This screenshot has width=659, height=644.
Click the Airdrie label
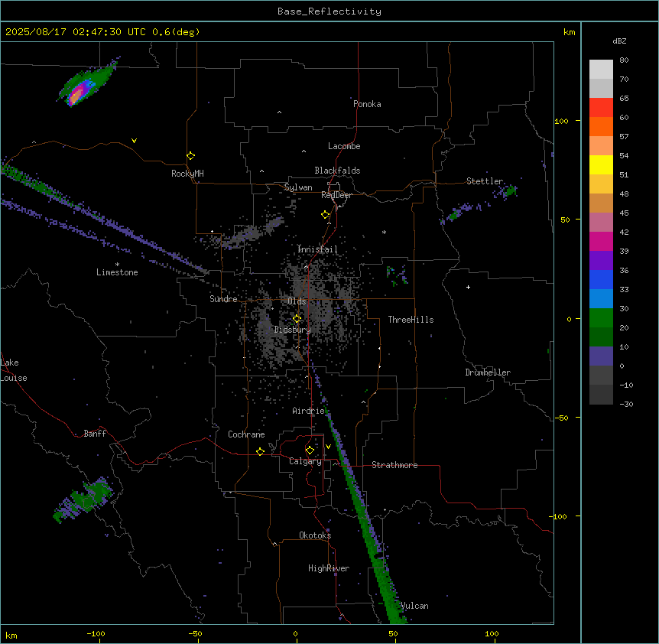tap(309, 411)
